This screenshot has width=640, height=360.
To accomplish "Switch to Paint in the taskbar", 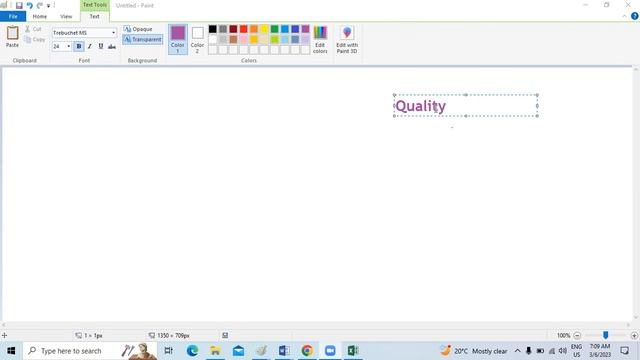I will click(x=261, y=351).
